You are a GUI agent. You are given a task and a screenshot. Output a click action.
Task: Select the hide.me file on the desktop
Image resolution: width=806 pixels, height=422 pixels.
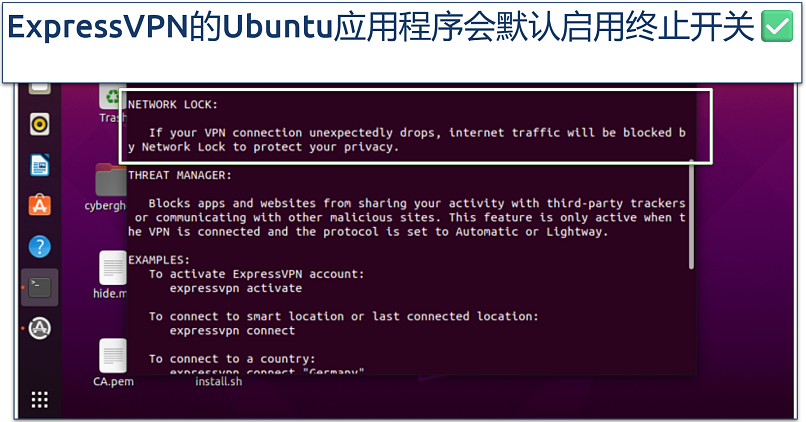click(x=112, y=268)
